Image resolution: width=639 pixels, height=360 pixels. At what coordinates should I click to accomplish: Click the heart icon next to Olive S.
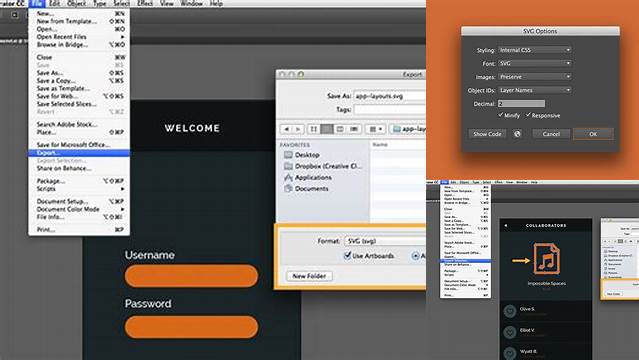coord(509,311)
